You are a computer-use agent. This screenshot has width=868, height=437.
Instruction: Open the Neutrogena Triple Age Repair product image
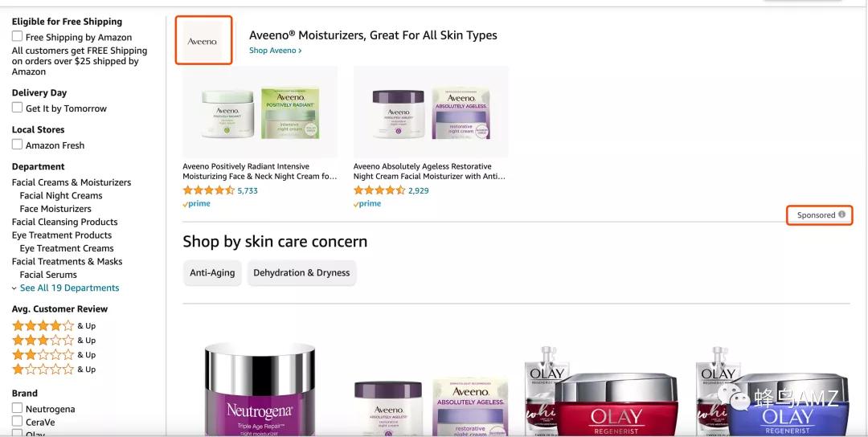260,389
